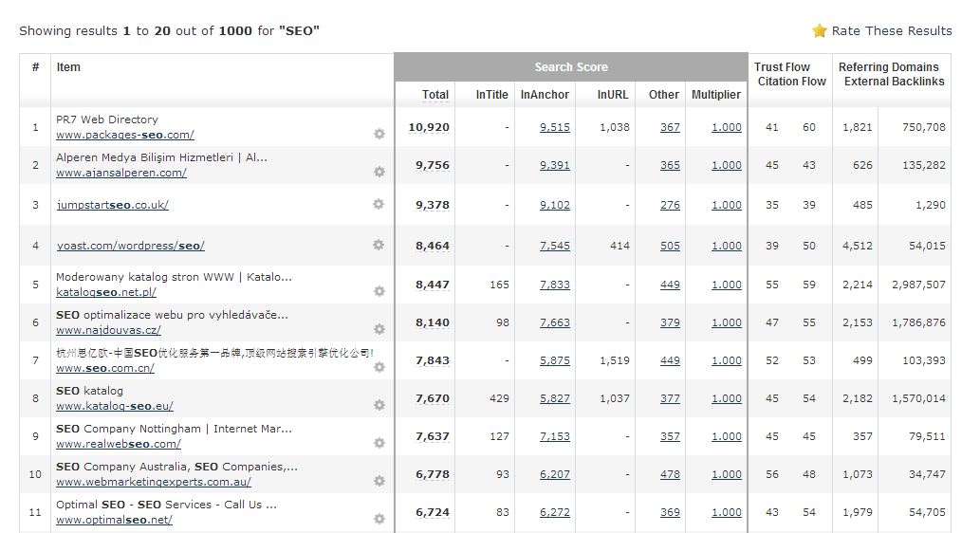Viewport: 980px width, 533px height.
Task: Open the www.packages-seo.com link
Action: click(x=125, y=135)
